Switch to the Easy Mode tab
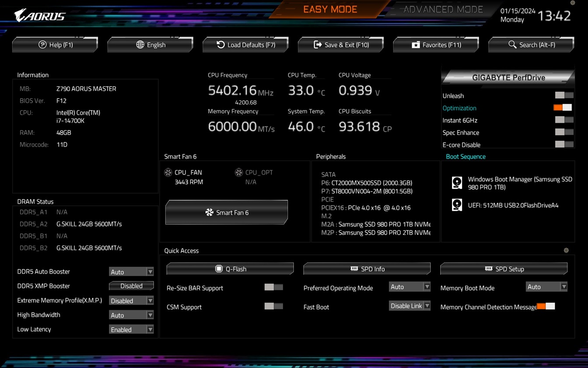Image resolution: width=588 pixels, height=368 pixels. (330, 9)
